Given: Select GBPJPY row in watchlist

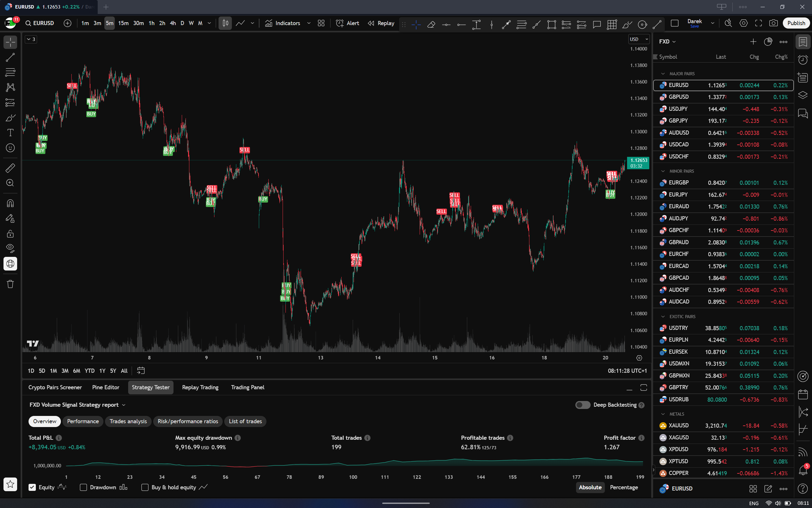Looking at the screenshot, I should coord(724,121).
